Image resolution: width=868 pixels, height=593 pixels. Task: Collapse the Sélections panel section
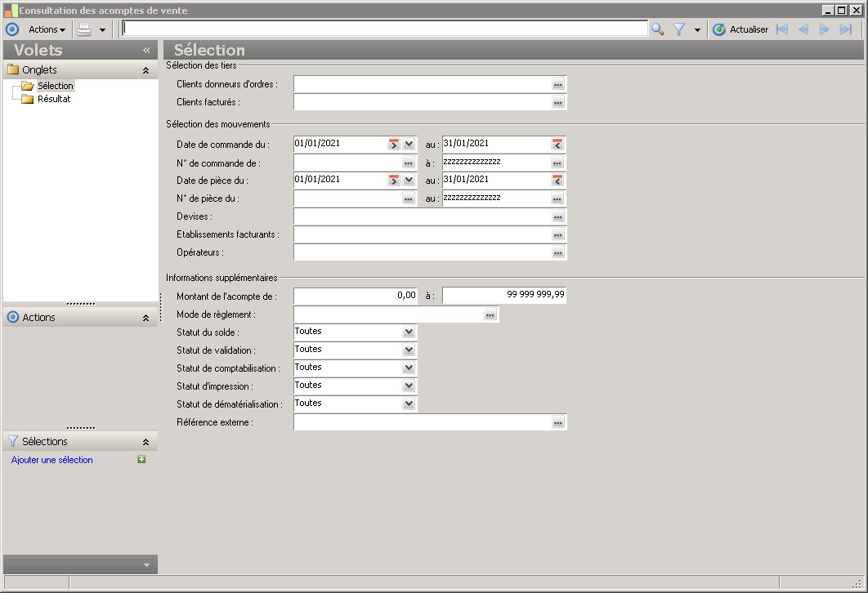[x=145, y=442]
